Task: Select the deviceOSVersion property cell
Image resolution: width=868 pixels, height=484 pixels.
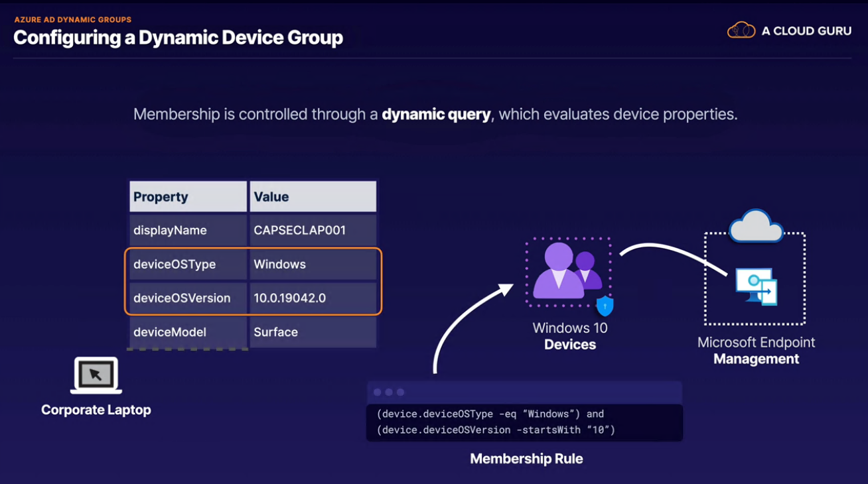Action: (x=188, y=298)
